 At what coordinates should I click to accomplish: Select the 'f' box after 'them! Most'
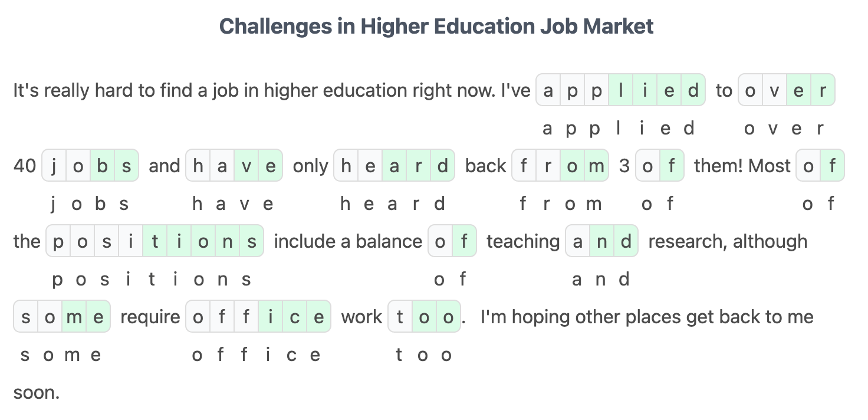point(832,166)
